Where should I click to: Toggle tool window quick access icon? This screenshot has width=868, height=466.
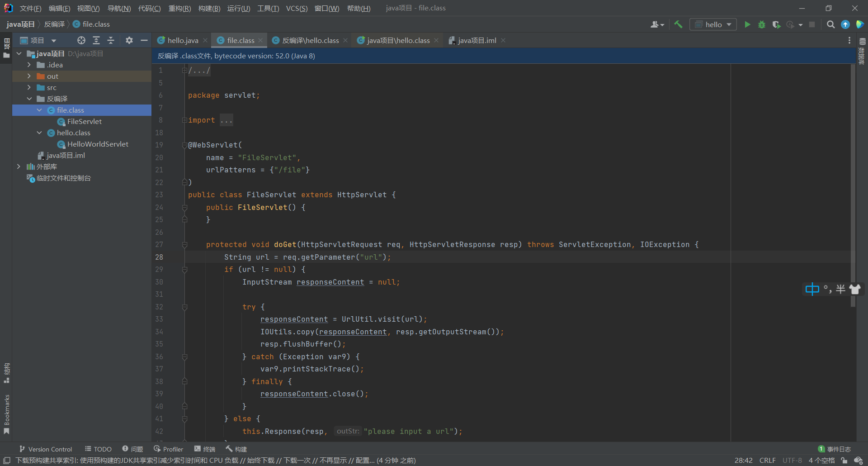click(7, 460)
